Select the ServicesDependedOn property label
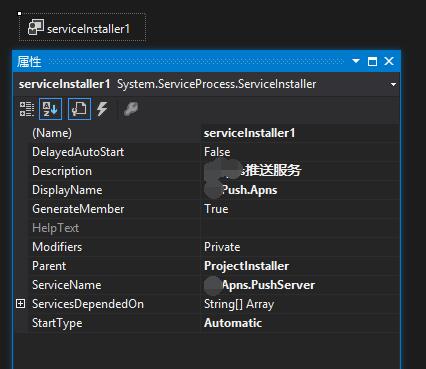 (x=88, y=304)
